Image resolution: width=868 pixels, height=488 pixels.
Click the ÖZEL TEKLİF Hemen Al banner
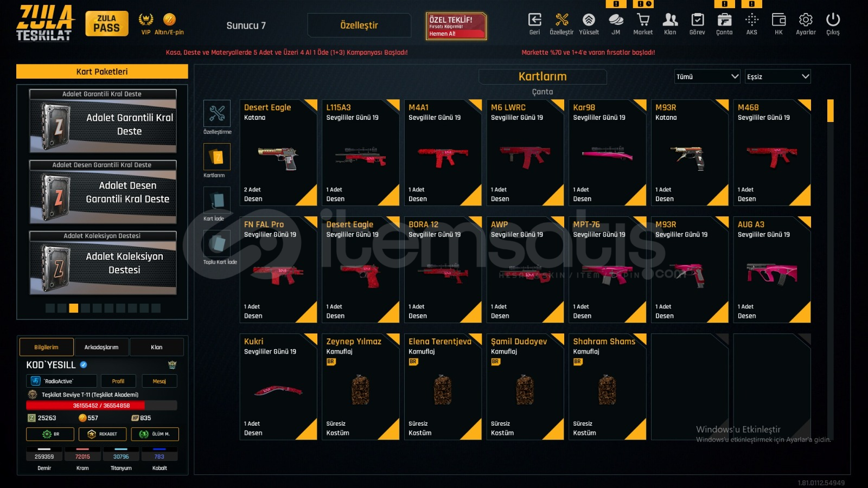(456, 26)
